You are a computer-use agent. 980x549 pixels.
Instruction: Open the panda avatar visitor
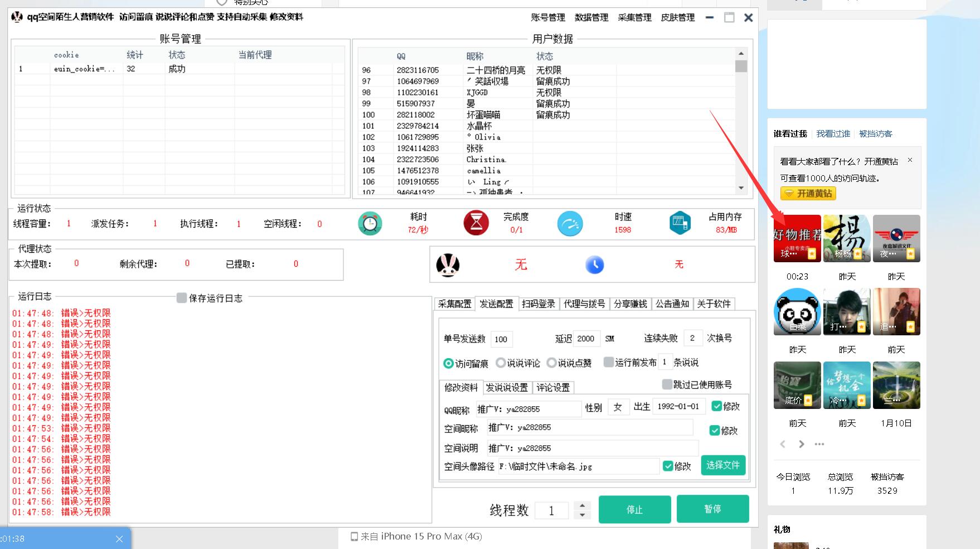tap(797, 311)
